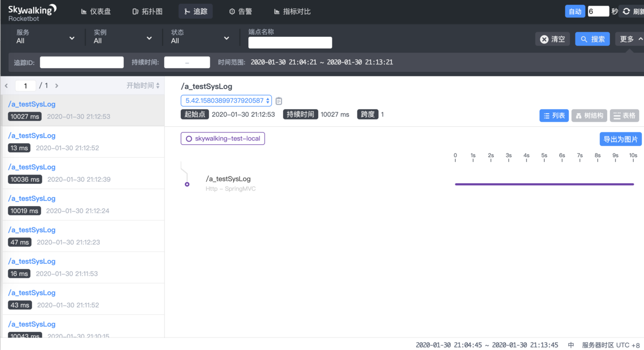644x350 pixels.
Task: Go to previous trace list page
Action: pyautogui.click(x=6, y=86)
